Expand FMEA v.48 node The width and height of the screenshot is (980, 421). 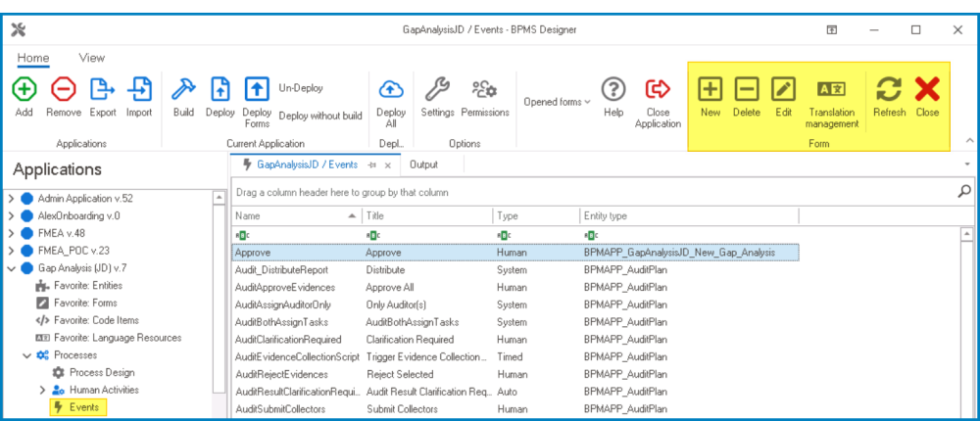click(x=11, y=234)
